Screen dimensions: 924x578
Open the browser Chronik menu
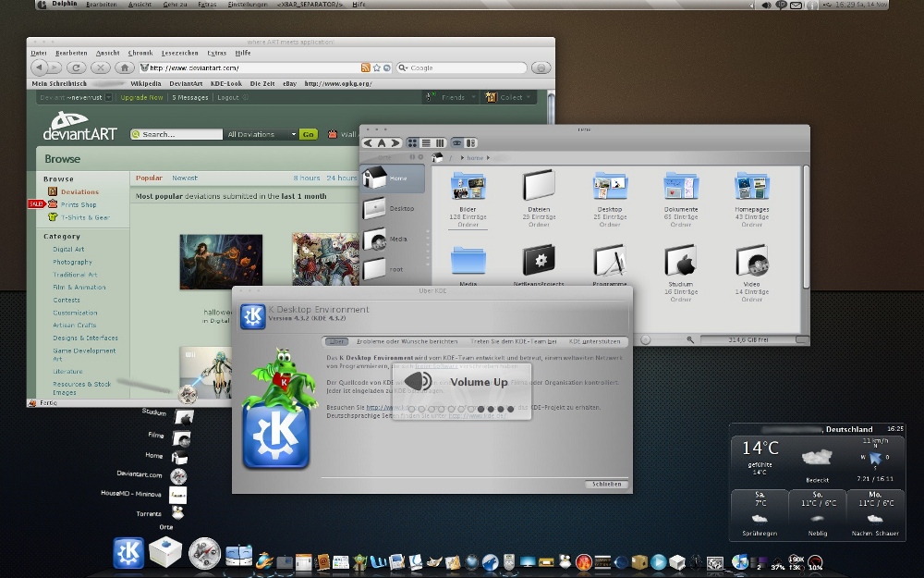pos(140,53)
